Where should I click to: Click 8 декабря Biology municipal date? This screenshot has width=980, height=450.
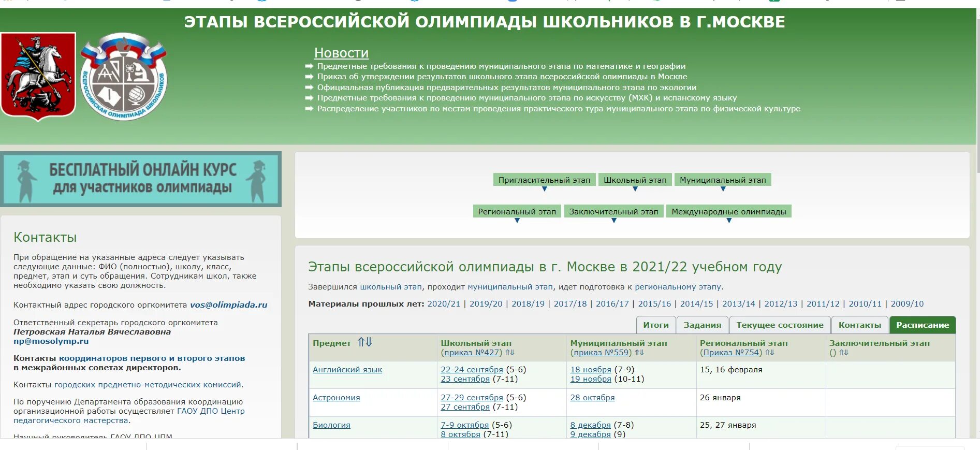(591, 425)
